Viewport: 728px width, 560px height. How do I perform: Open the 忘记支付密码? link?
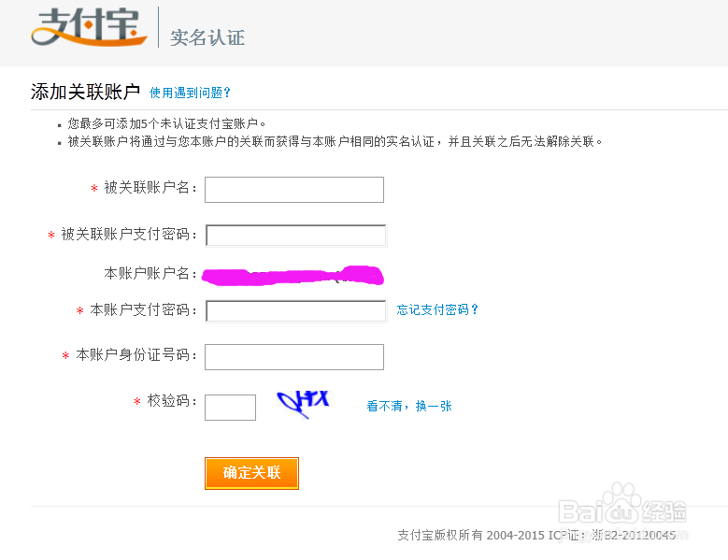pos(437,310)
